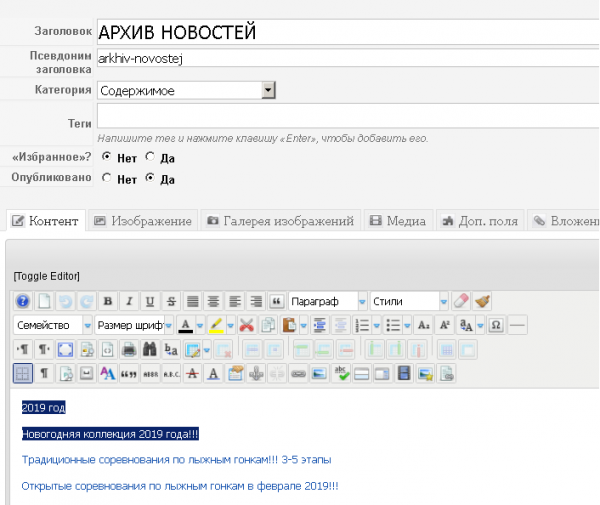Viewport: 600px width, 505px height.
Task: Switch to the Изображение tab
Action: [143, 221]
